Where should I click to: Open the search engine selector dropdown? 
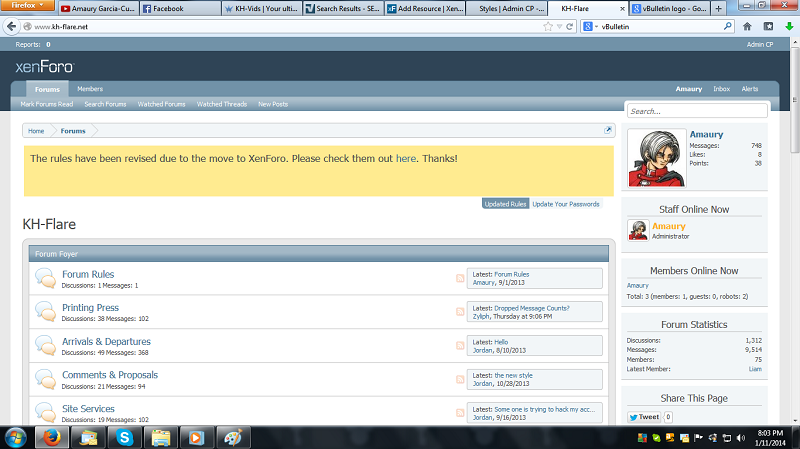590,26
